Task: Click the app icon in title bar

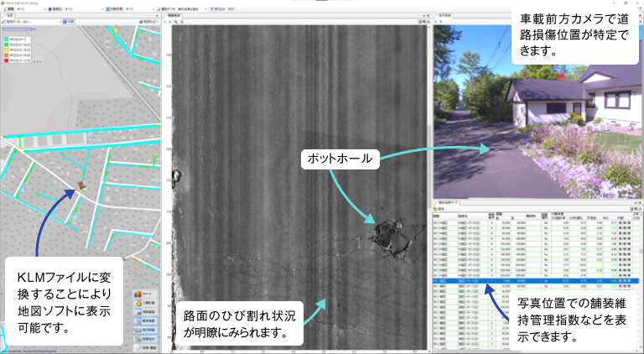Action: point(3,4)
